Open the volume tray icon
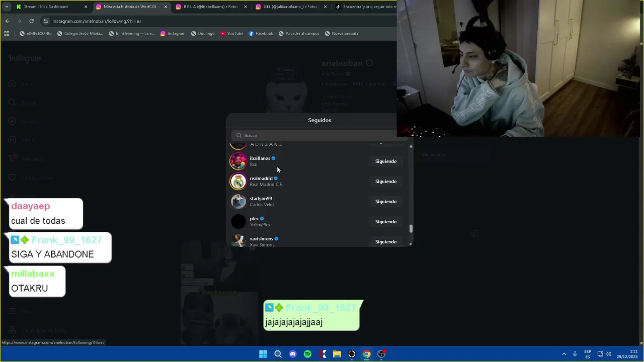Screen dimensions: 644x362 pyautogui.click(x=608, y=354)
